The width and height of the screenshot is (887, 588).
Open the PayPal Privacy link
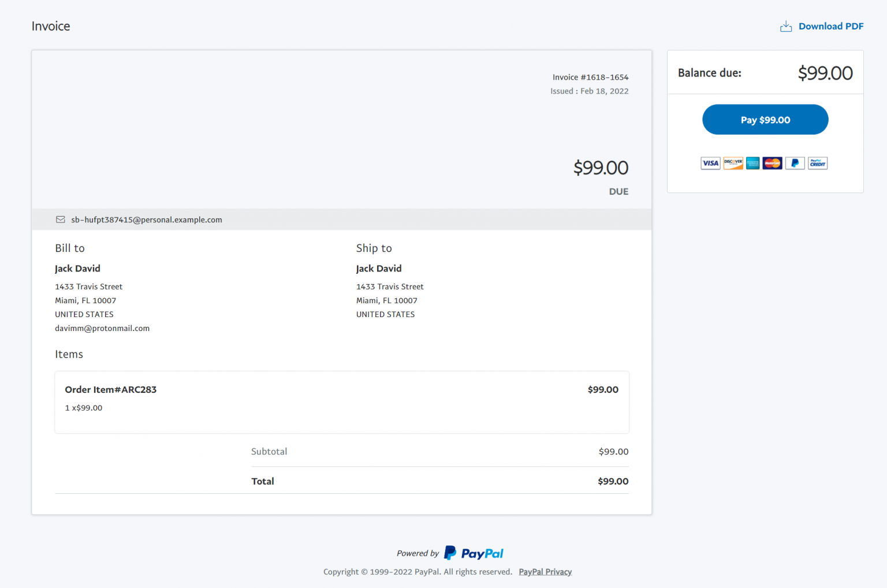tap(545, 572)
